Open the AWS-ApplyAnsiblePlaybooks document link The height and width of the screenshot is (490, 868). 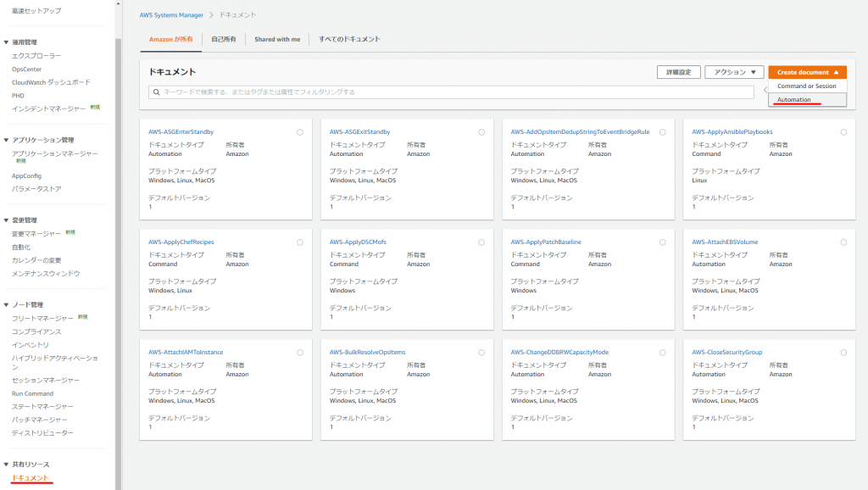732,132
